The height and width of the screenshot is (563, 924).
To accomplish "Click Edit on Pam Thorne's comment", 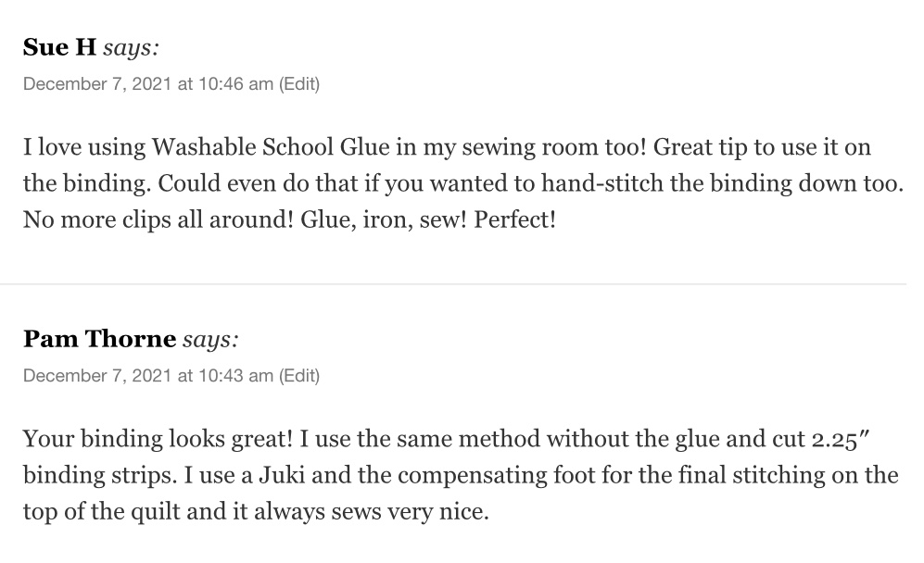I will coord(299,376).
